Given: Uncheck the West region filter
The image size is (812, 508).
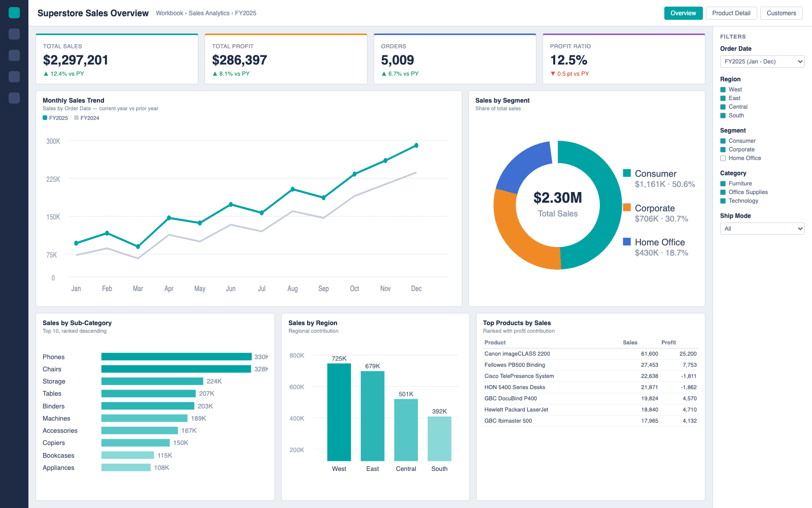Looking at the screenshot, I should coord(723,89).
